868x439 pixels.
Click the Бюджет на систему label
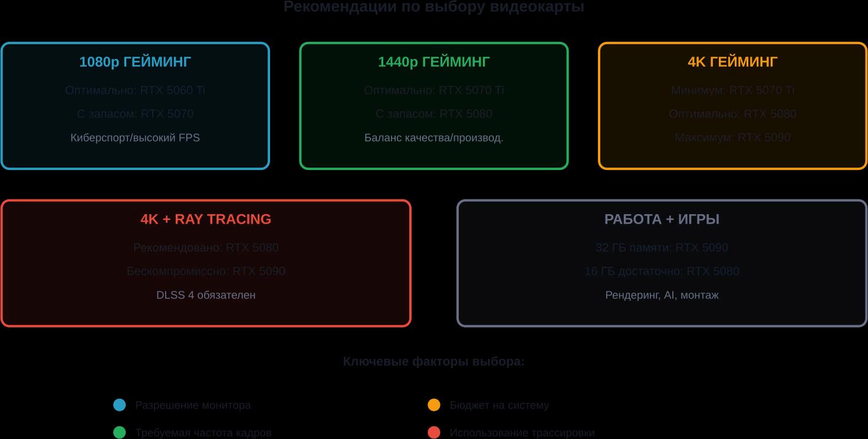(x=499, y=405)
